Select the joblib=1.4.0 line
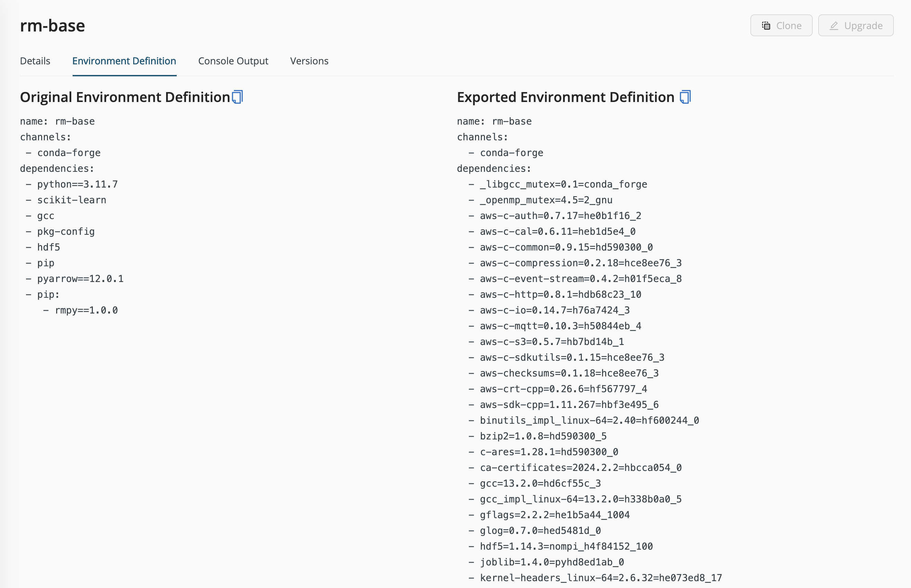The height and width of the screenshot is (588, 911). tap(546, 562)
